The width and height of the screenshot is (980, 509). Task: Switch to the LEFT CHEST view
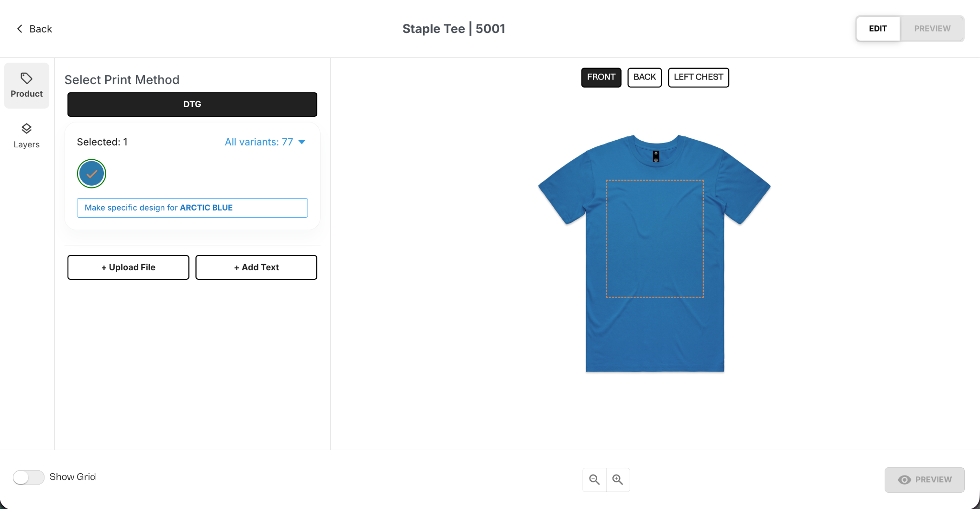pos(698,77)
